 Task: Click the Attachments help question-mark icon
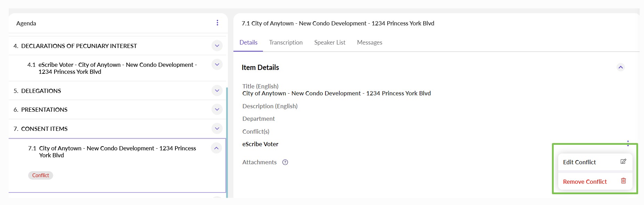(x=285, y=162)
